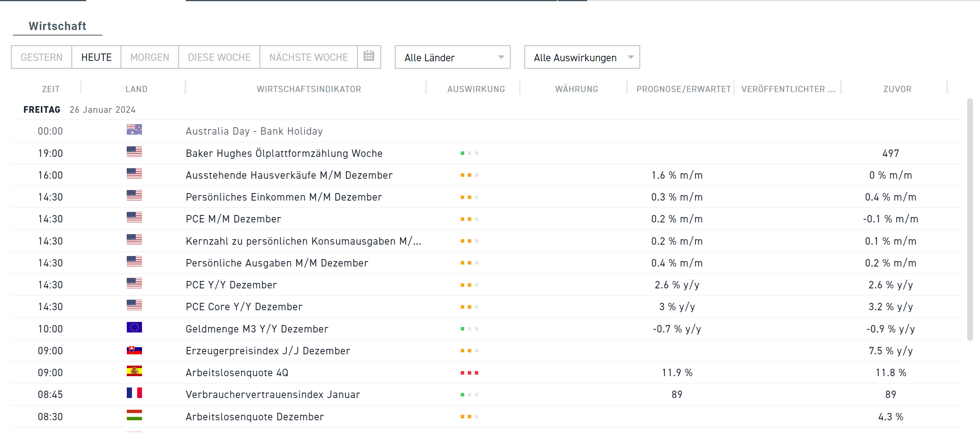Click the French flag for Verbrauchervertrauensindex
Image resolution: width=980 pixels, height=439 pixels.
click(x=134, y=393)
